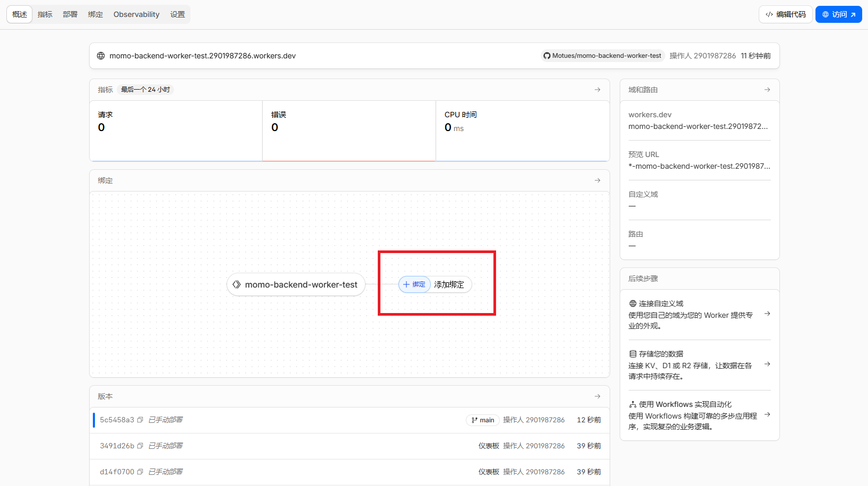
Task: Click the version hash d14f0700
Action: pos(117,472)
